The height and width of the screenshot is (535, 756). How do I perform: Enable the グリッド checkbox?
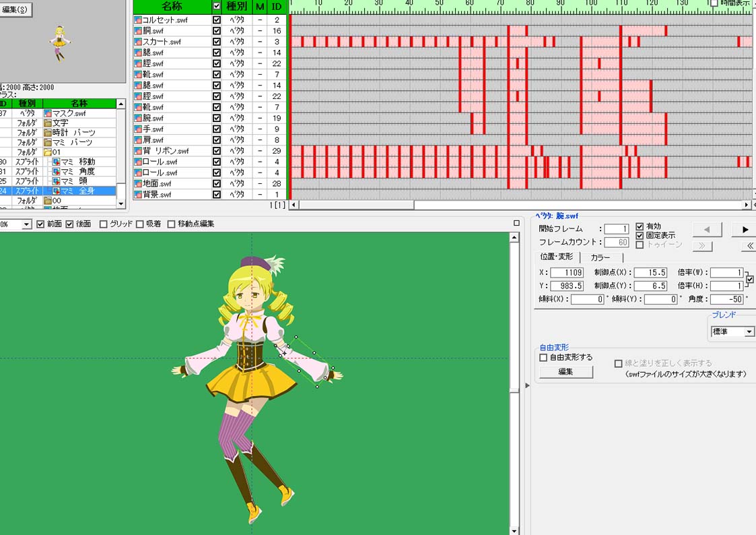coord(103,224)
